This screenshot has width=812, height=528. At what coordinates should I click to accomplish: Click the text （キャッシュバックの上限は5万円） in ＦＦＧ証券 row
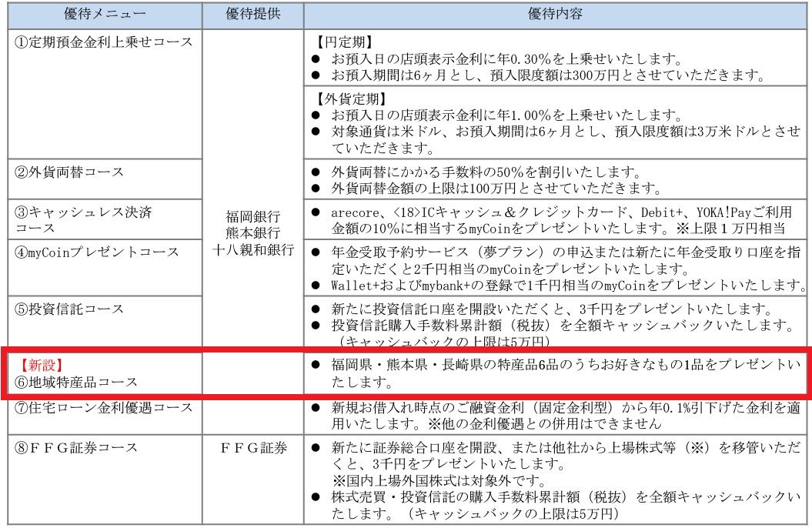pyautogui.click(x=513, y=513)
